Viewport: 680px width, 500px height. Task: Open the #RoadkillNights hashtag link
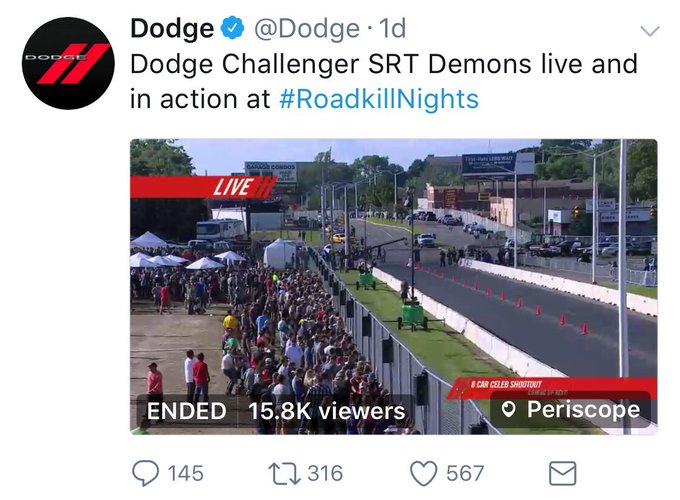(x=379, y=99)
